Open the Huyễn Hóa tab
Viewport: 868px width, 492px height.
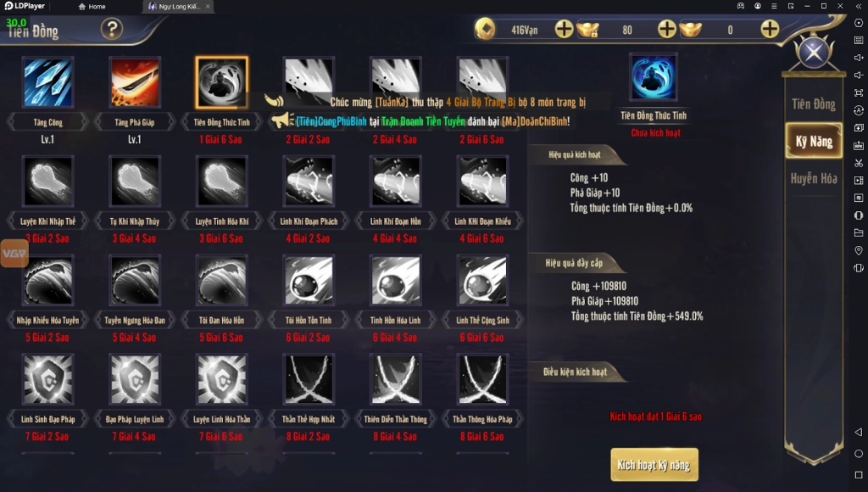click(x=813, y=178)
